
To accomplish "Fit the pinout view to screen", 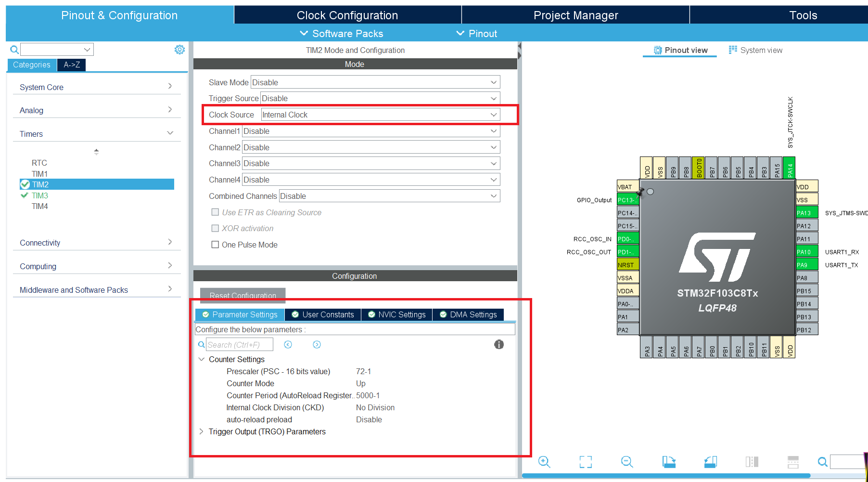I will tap(586, 462).
